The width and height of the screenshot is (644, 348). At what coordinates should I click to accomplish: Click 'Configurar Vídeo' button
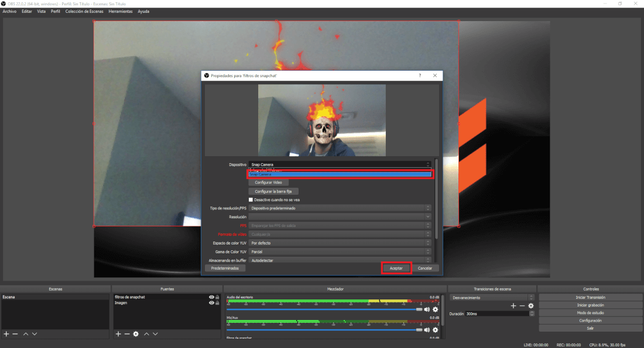pyautogui.click(x=268, y=182)
